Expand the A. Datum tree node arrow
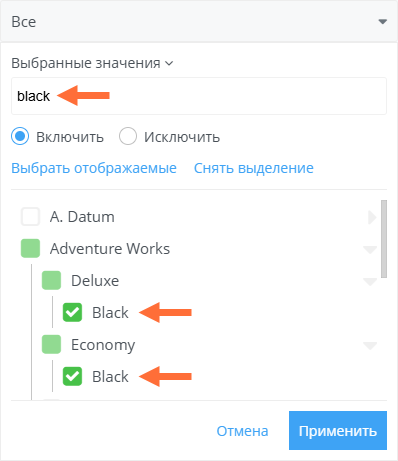The image size is (398, 461). coord(372,217)
